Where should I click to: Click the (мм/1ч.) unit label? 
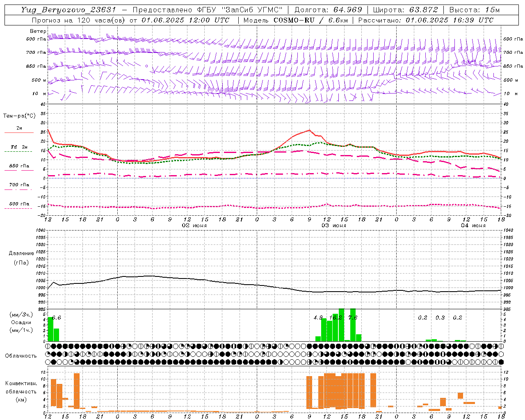point(21,330)
